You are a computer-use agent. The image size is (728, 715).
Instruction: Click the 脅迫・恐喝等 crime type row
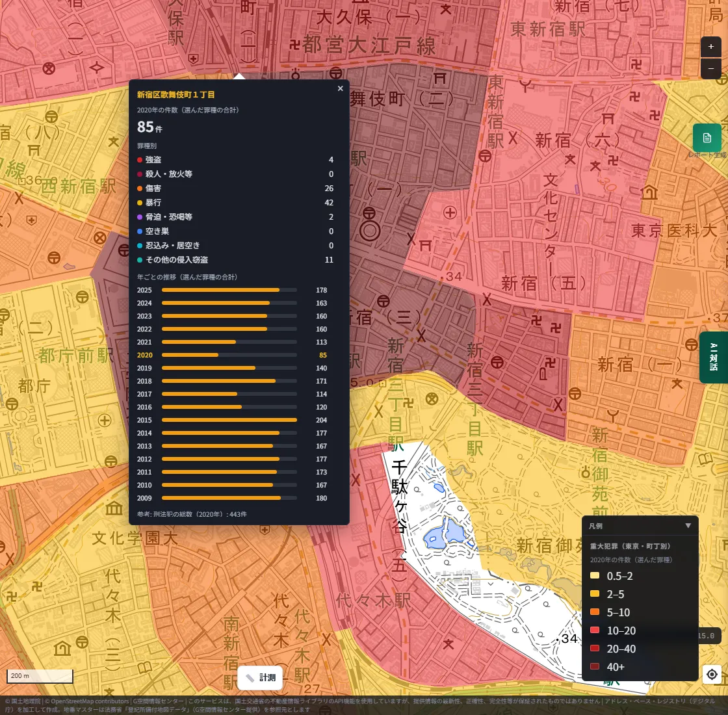pyautogui.click(x=235, y=217)
